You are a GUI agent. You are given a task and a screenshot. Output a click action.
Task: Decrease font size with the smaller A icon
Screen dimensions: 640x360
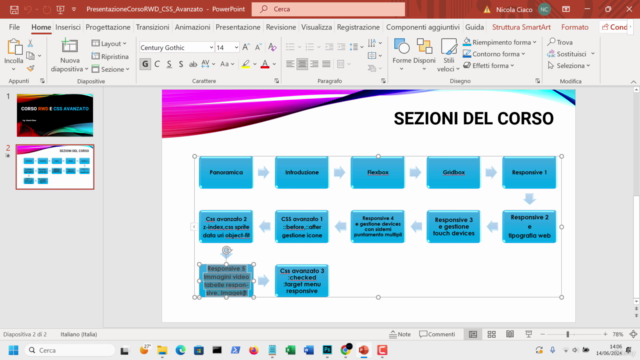pos(258,47)
